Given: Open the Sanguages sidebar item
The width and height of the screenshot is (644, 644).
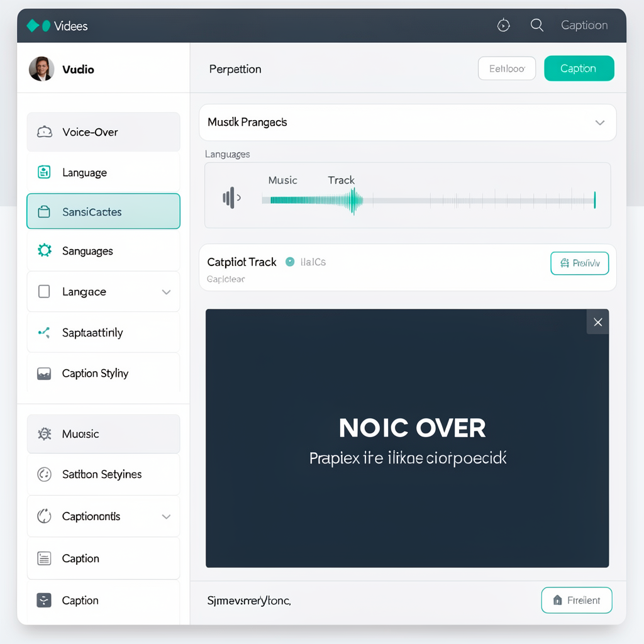Looking at the screenshot, I should (x=104, y=251).
